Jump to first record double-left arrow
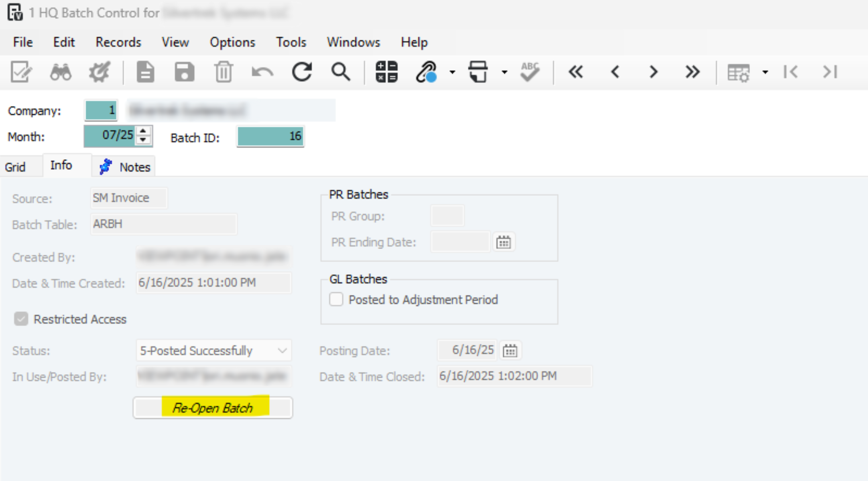Screen dimensions: 868x481 (x=576, y=73)
